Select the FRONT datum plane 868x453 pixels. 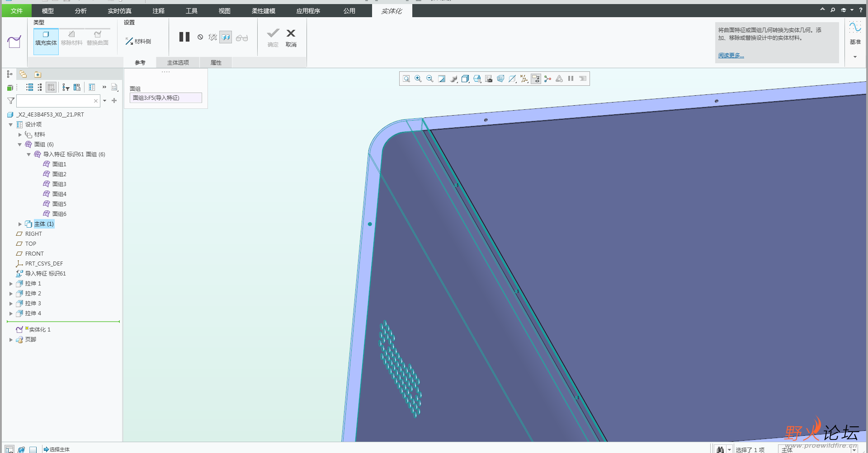point(34,254)
